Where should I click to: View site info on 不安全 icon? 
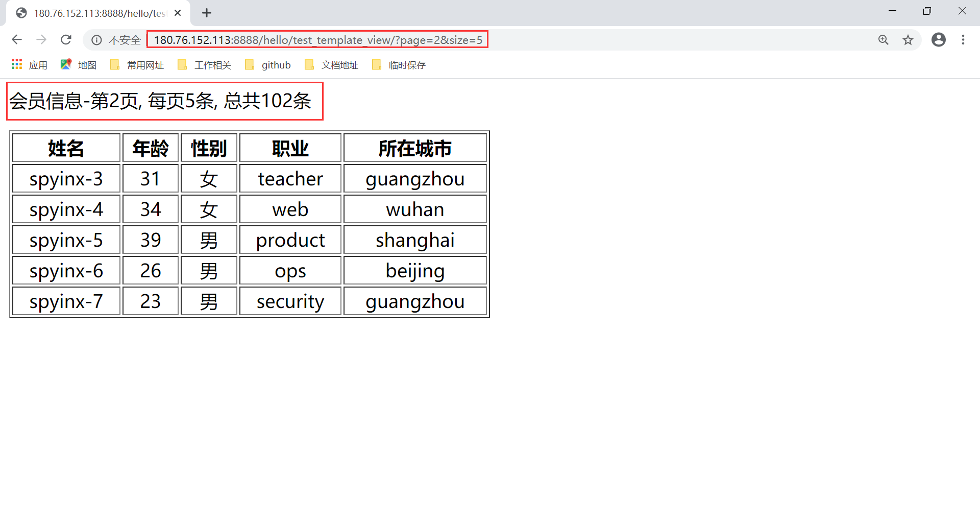(x=96, y=40)
